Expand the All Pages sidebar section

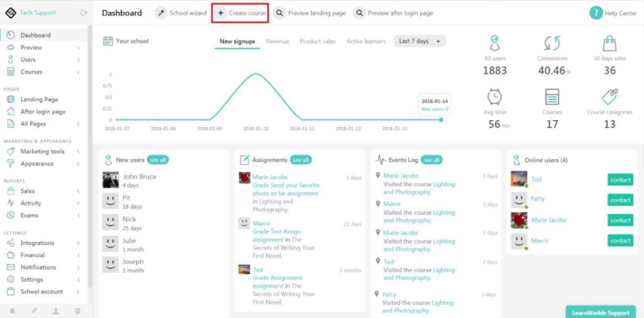[x=78, y=124]
